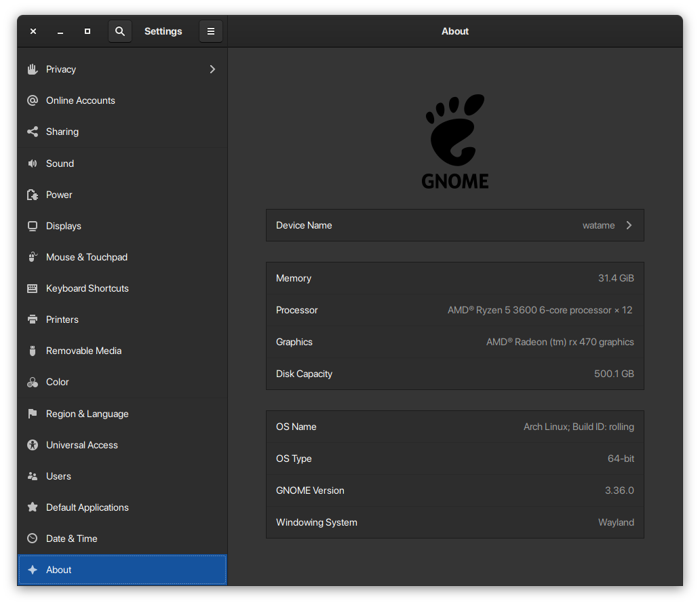Screen dimensions: 700x605
Task: Select Sharing in the sidebar
Action: click(122, 132)
